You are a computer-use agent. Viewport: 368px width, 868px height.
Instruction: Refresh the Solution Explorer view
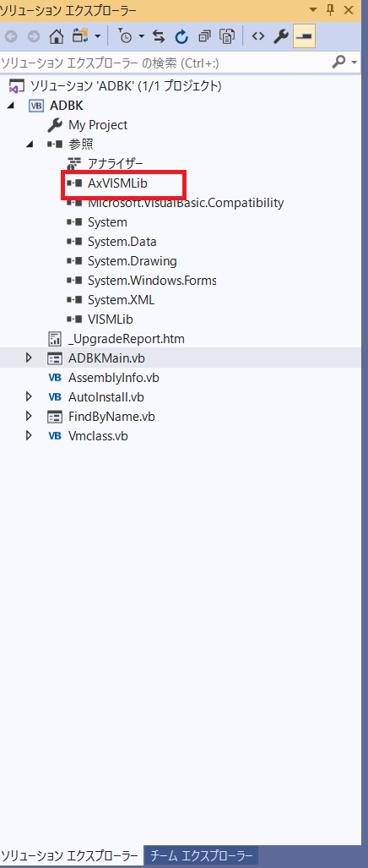[x=181, y=36]
